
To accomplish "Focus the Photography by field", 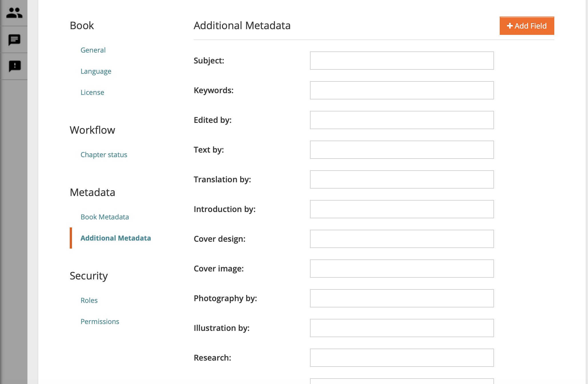I will pyautogui.click(x=402, y=298).
